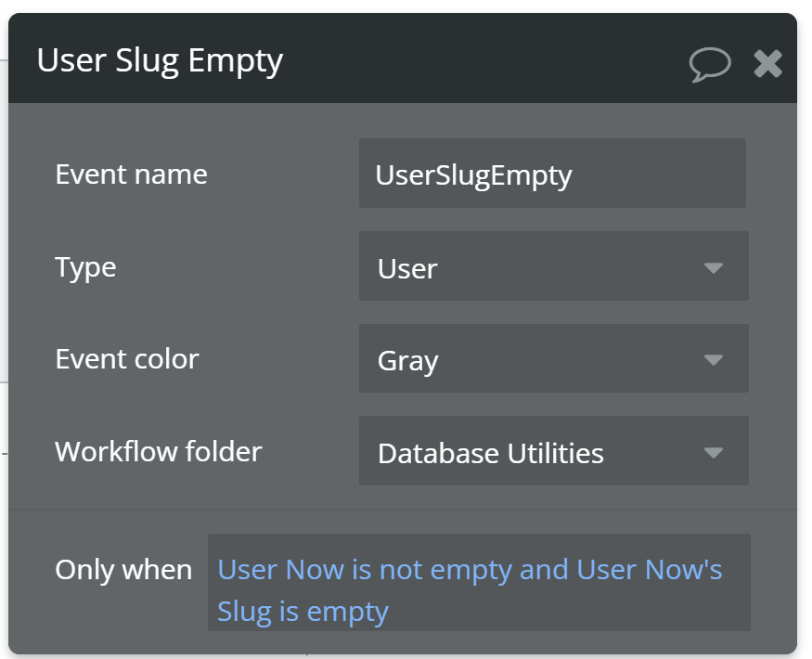
Task: Click the Workflow folder label
Action: point(159,452)
